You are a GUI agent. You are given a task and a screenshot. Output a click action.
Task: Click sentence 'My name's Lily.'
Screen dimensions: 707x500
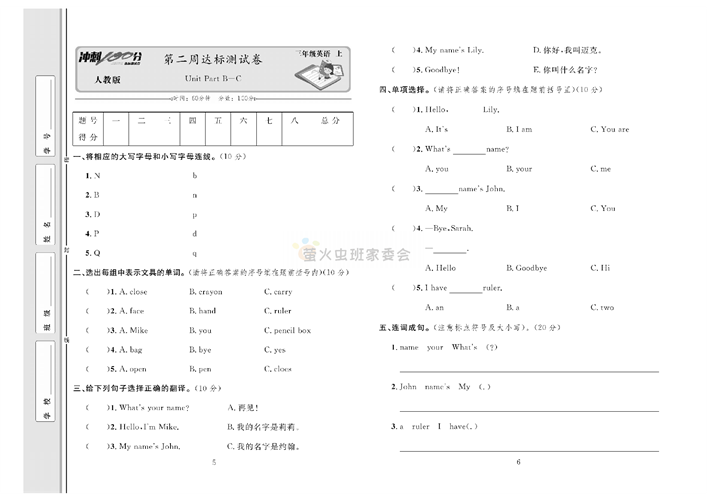point(454,50)
